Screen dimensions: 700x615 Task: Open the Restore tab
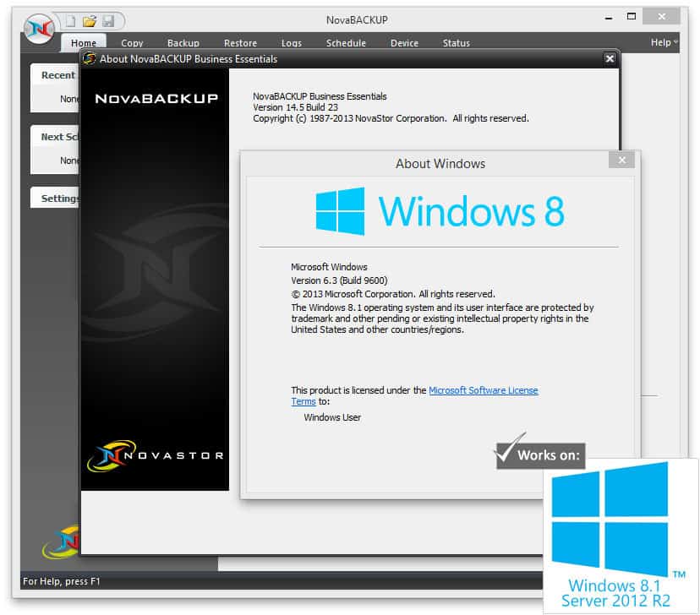(240, 43)
